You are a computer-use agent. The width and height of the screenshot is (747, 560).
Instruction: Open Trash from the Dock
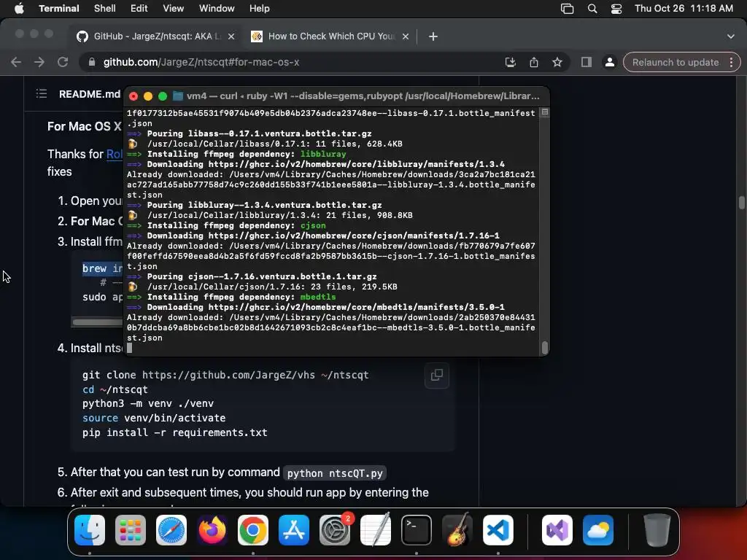tap(657, 530)
